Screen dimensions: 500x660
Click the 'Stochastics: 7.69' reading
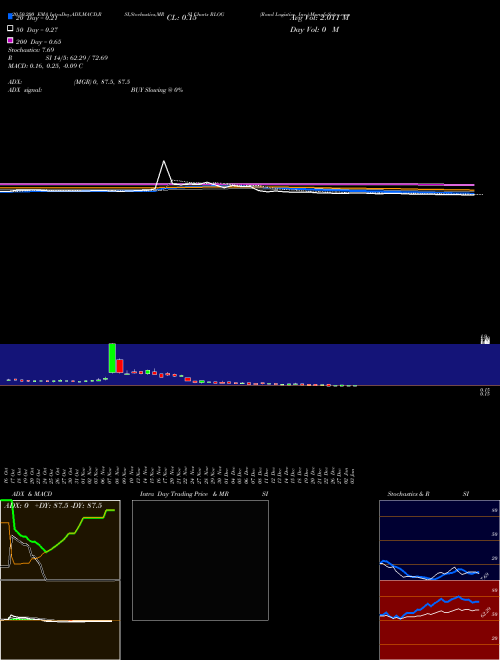pyautogui.click(x=31, y=50)
